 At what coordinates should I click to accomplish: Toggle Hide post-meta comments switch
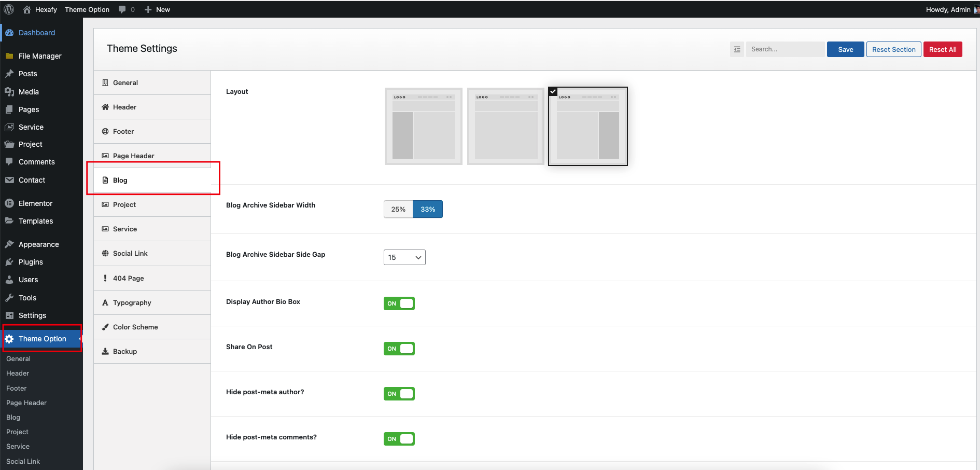click(399, 439)
